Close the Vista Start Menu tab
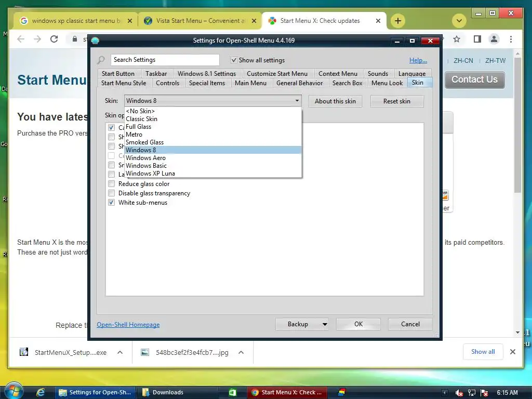Screen dimensions: 532x399 254,21
